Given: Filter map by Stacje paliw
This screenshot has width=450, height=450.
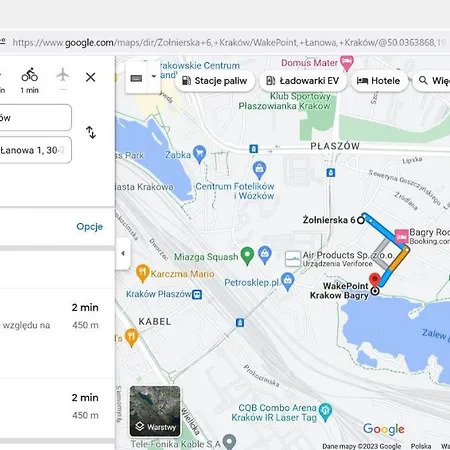Looking at the screenshot, I should tap(215, 81).
